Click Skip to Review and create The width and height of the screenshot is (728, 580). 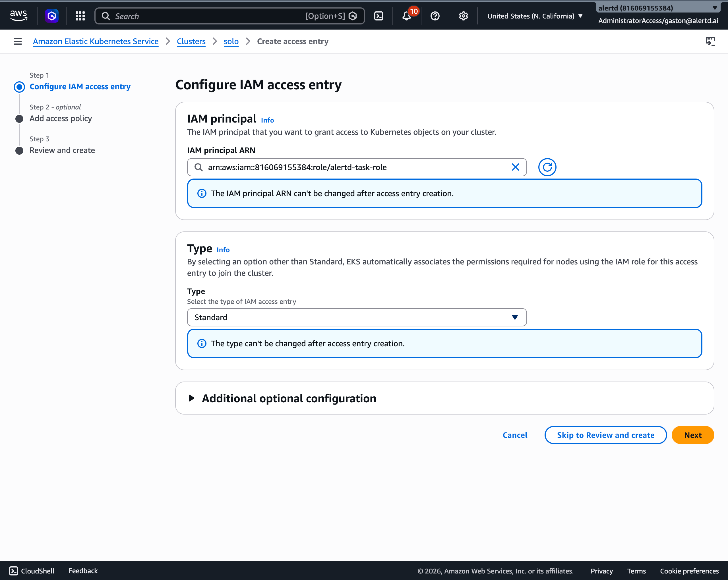[605, 435]
